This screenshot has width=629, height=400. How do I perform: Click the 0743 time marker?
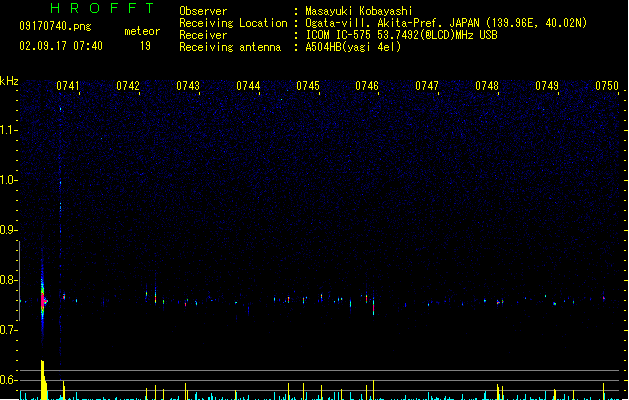tap(188, 86)
